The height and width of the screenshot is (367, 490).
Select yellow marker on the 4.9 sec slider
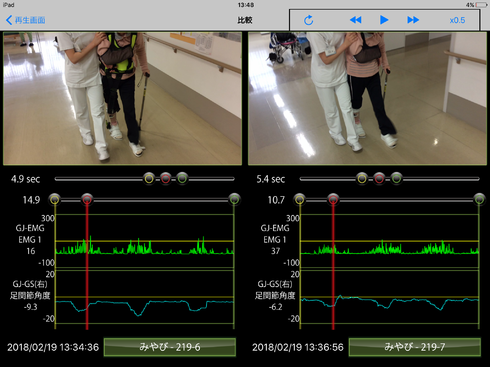149,179
